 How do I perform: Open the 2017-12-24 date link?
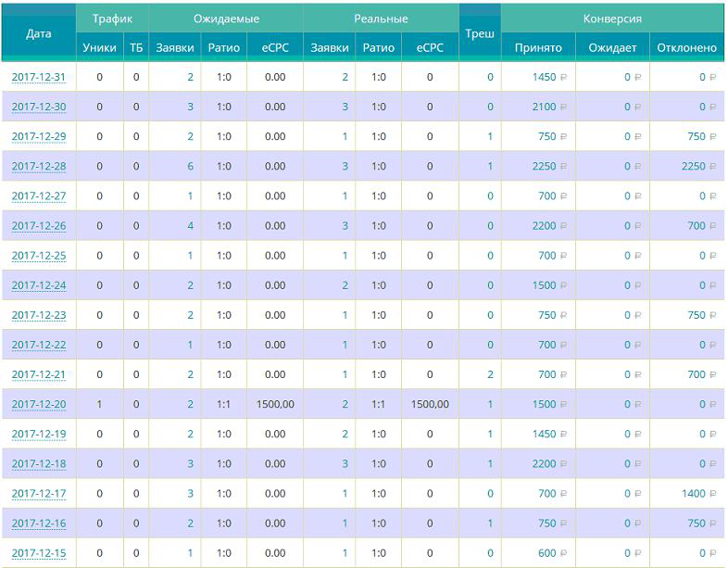[38, 285]
